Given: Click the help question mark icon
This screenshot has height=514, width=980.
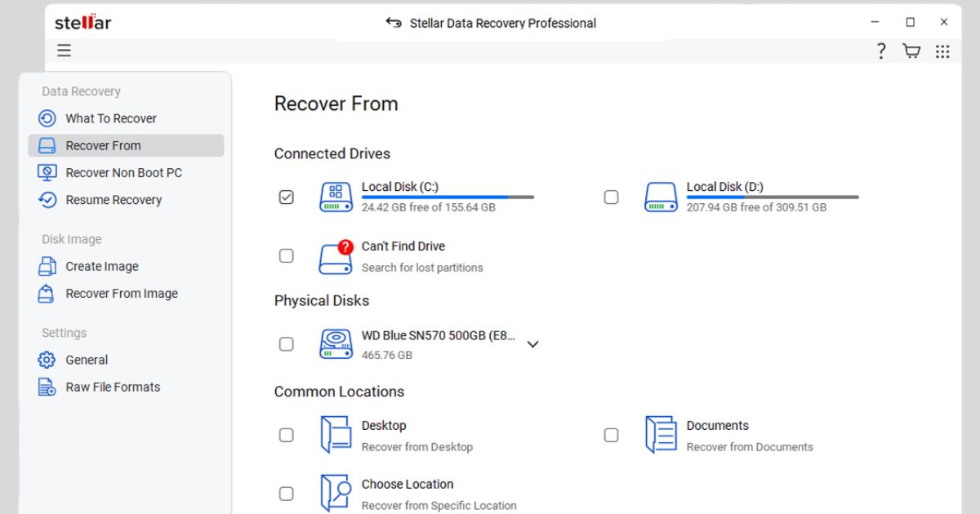Looking at the screenshot, I should coord(881,51).
